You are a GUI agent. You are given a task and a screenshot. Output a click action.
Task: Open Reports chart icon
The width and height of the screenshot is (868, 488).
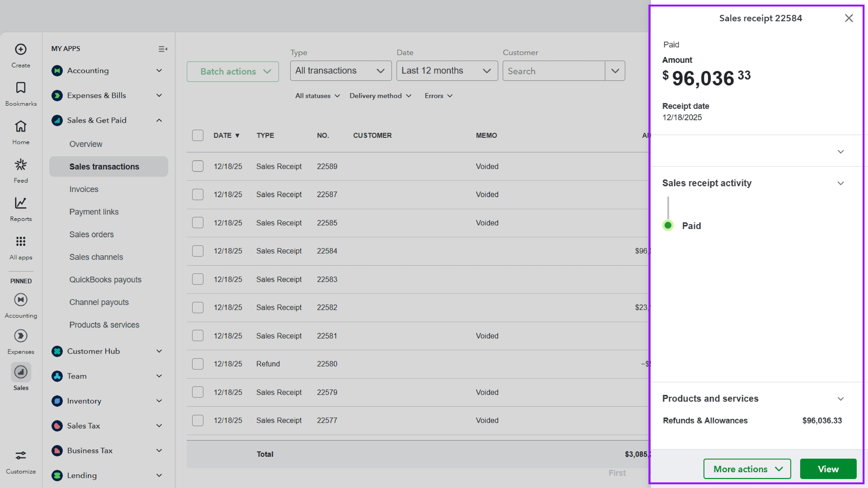21,203
